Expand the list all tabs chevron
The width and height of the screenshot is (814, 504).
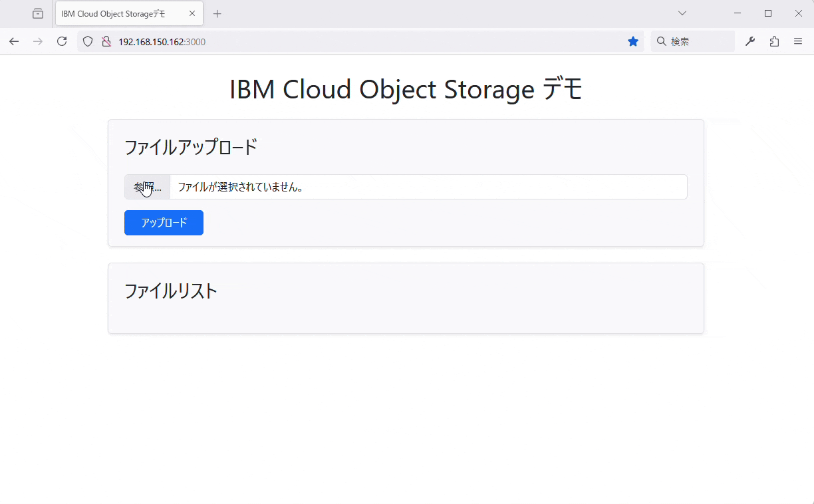pyautogui.click(x=682, y=13)
